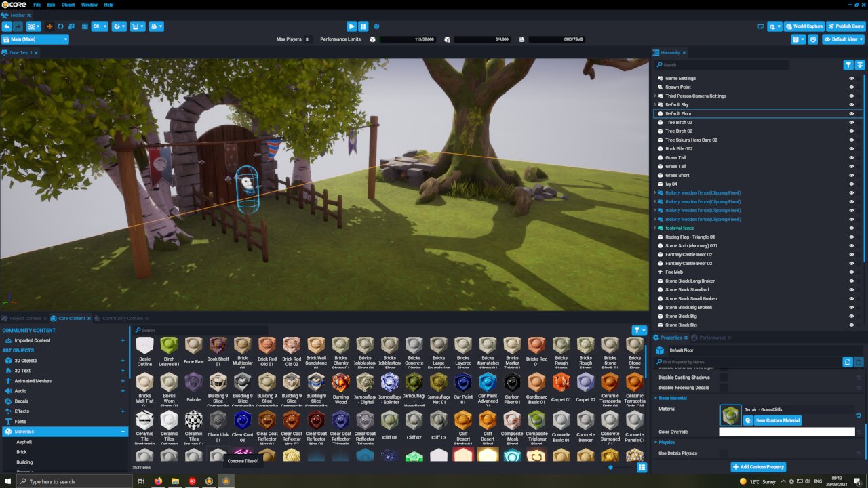
Task: Click the Hierarchy search field
Action: [x=722, y=65]
